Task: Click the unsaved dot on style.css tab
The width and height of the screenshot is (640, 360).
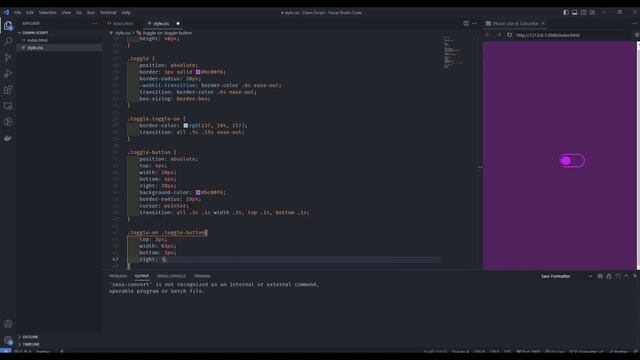Action: [x=178, y=23]
